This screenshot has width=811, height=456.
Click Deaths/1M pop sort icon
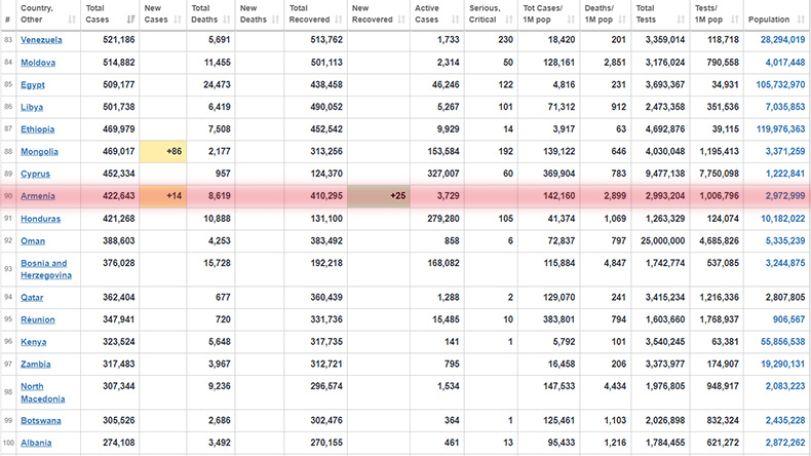[622, 20]
